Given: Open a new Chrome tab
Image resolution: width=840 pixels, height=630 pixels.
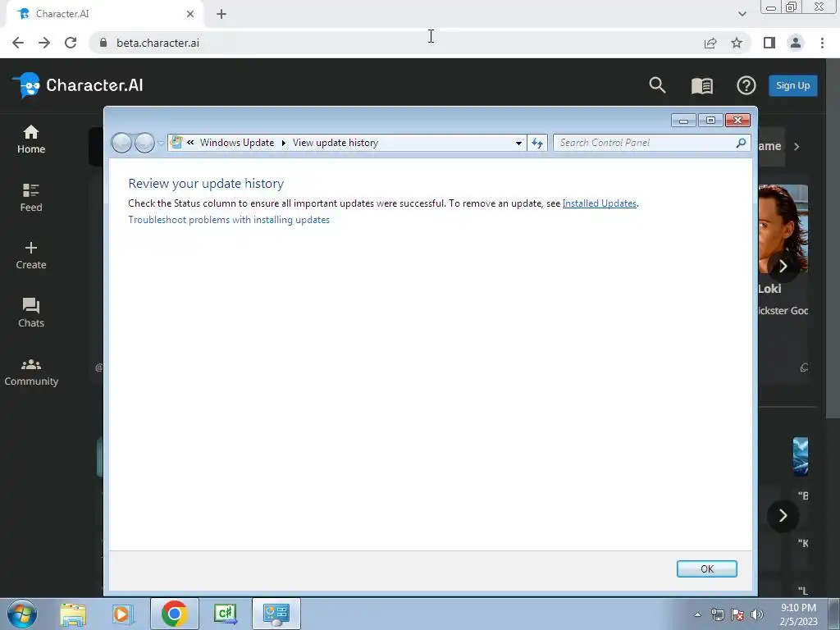Looking at the screenshot, I should coord(221,14).
